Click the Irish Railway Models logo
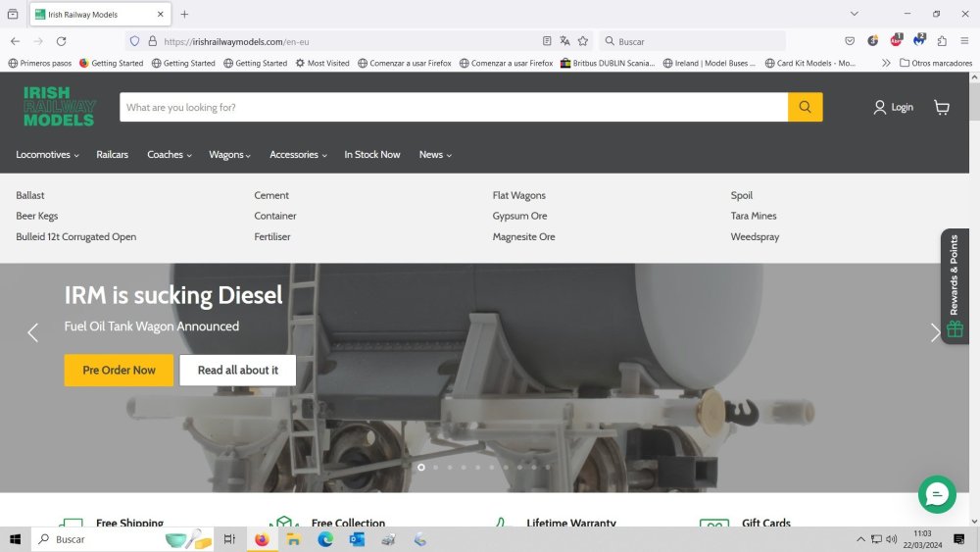Viewport: 980px width, 552px height. point(59,107)
